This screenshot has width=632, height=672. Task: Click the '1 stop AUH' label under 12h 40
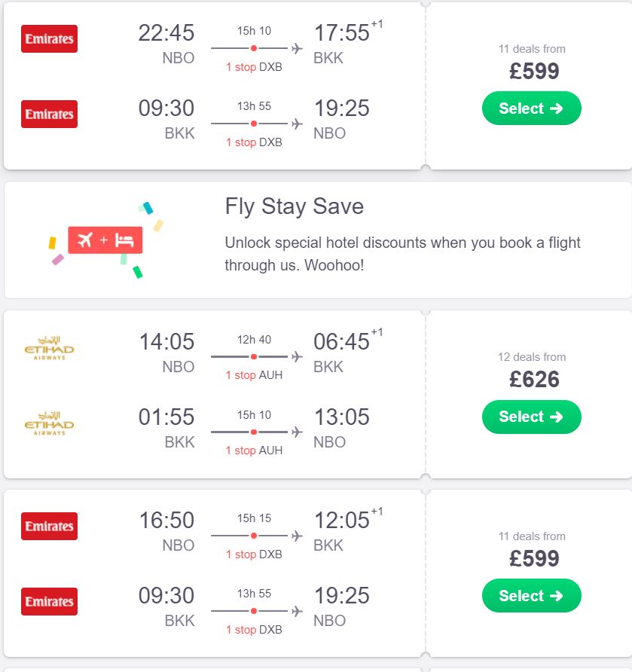pos(254,375)
